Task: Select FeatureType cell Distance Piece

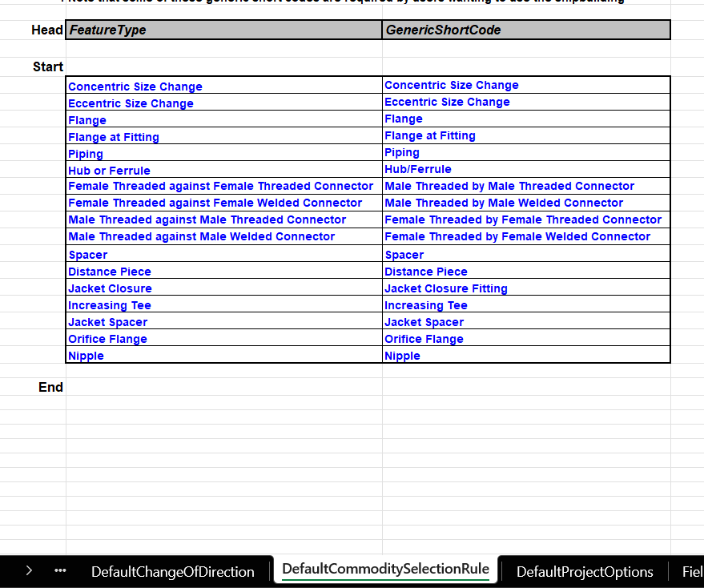Action: pyautogui.click(x=224, y=271)
